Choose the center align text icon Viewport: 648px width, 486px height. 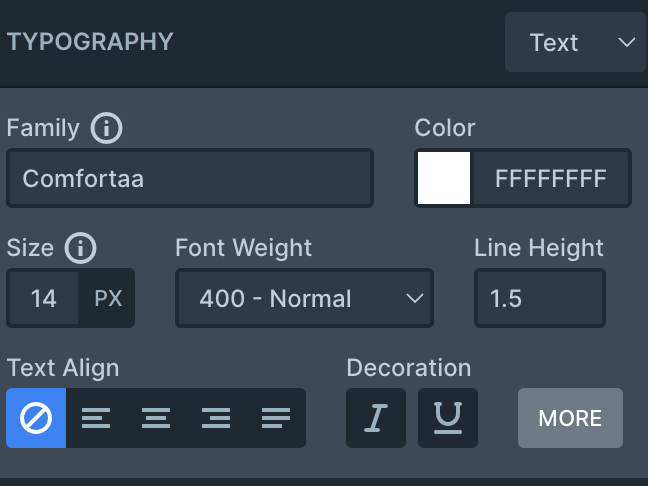tap(156, 418)
